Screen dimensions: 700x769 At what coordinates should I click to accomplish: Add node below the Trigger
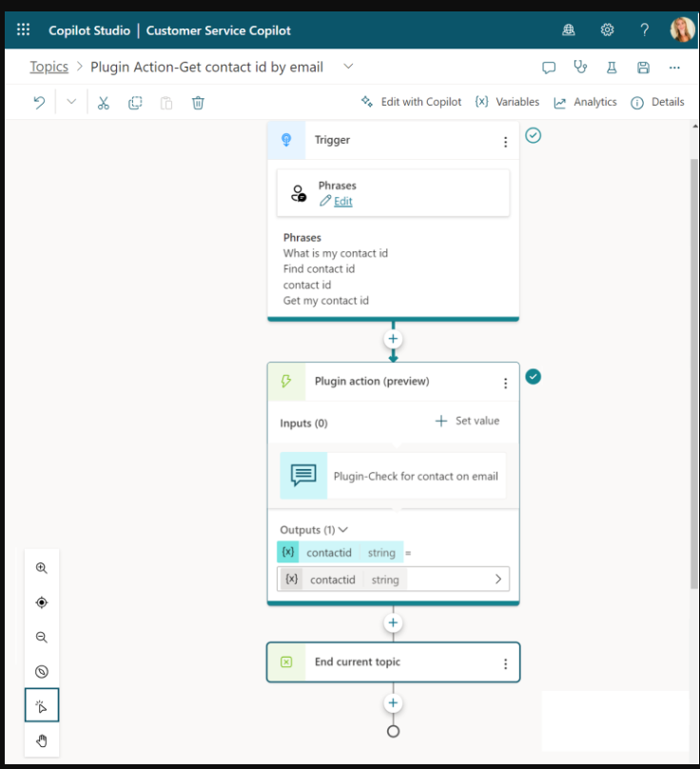click(393, 339)
